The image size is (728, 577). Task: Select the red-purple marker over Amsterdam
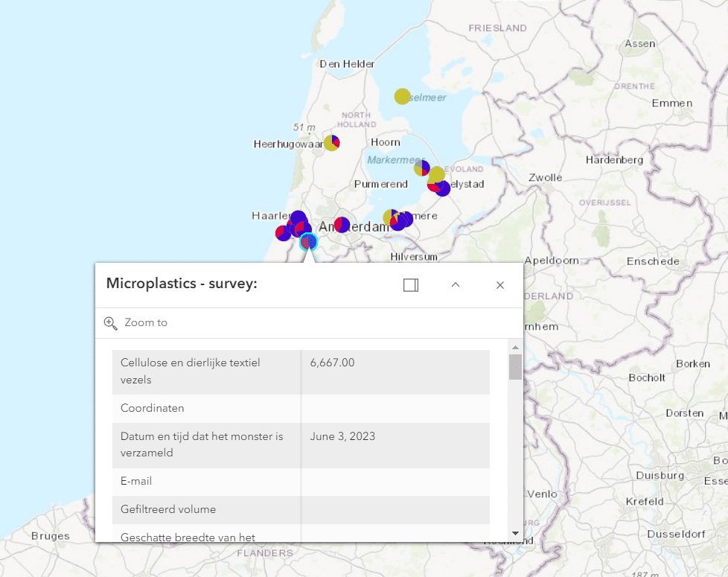pos(342,224)
